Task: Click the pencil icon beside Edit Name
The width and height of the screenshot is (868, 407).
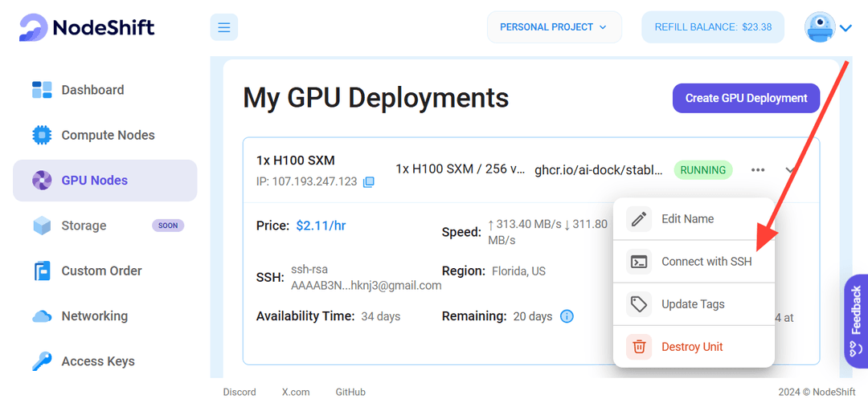Action: click(x=639, y=219)
